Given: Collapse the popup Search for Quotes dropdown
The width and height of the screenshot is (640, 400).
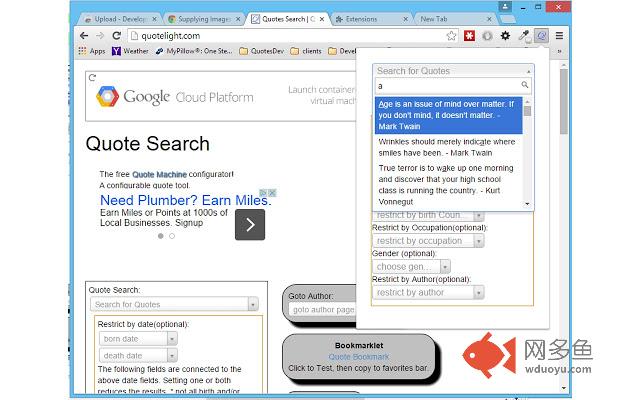Looking at the screenshot, I should [529, 71].
